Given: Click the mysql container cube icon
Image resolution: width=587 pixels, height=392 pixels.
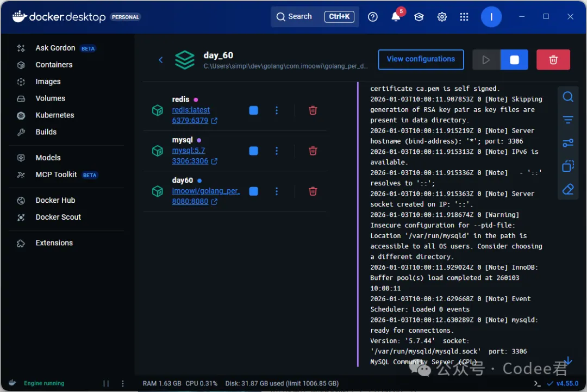Looking at the screenshot, I should 158,151.
